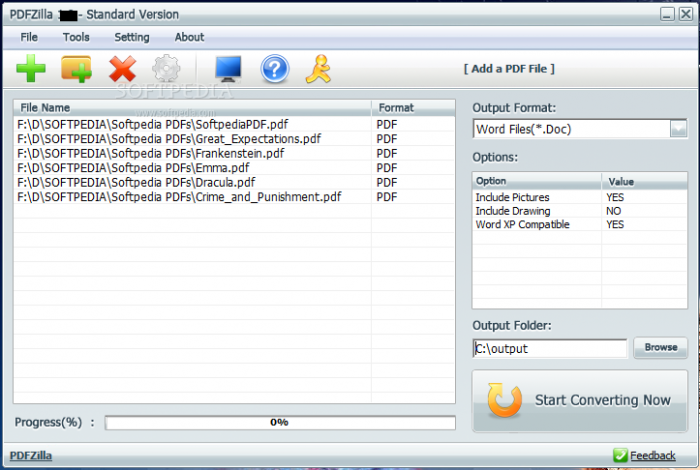Open help via blue question mark icon

275,69
